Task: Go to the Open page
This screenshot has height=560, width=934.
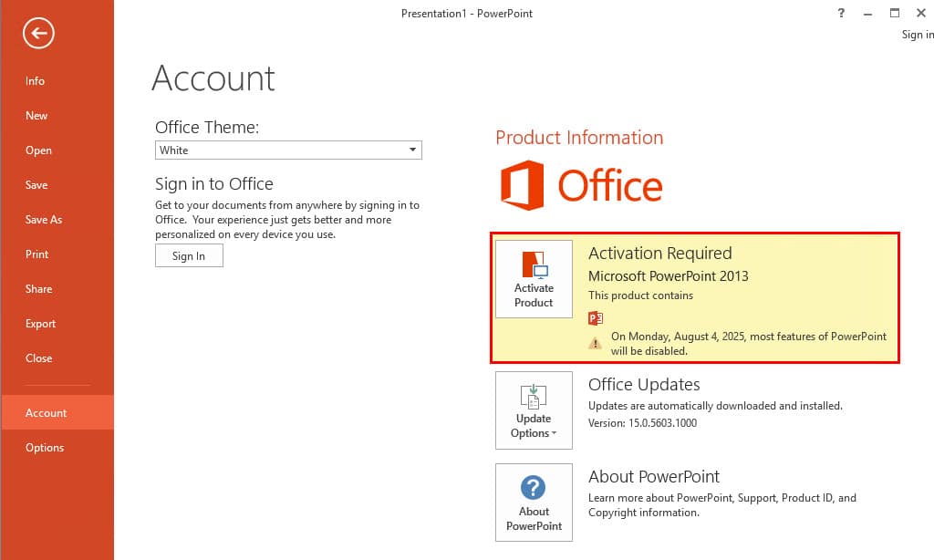Action: 38,150
